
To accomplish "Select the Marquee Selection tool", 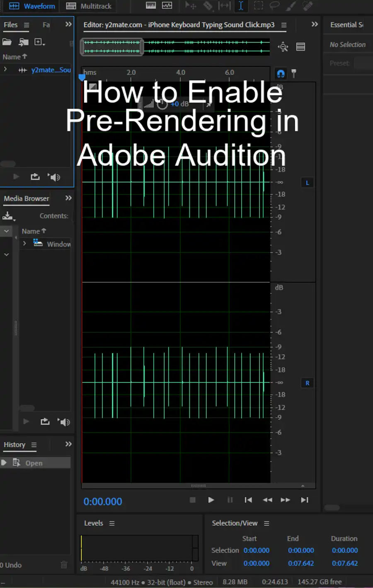I will [258, 6].
